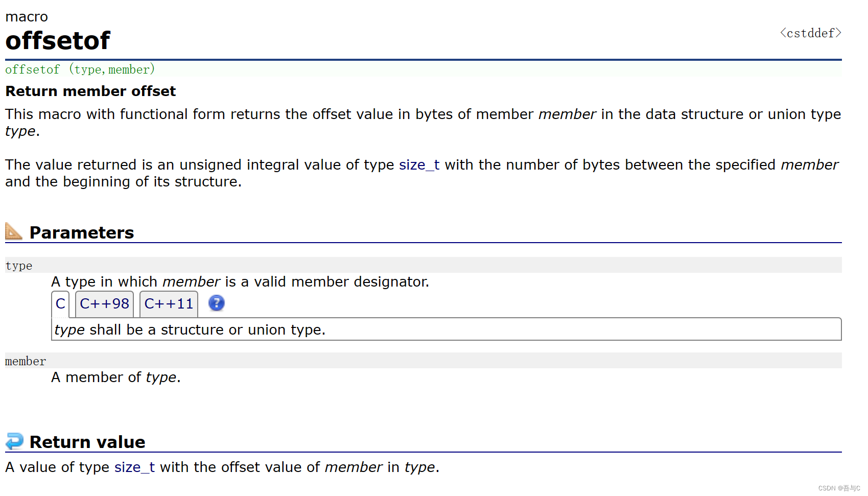Image resolution: width=868 pixels, height=496 pixels.
Task: Click the CSDN watermark at bottom right
Action: coord(839,488)
